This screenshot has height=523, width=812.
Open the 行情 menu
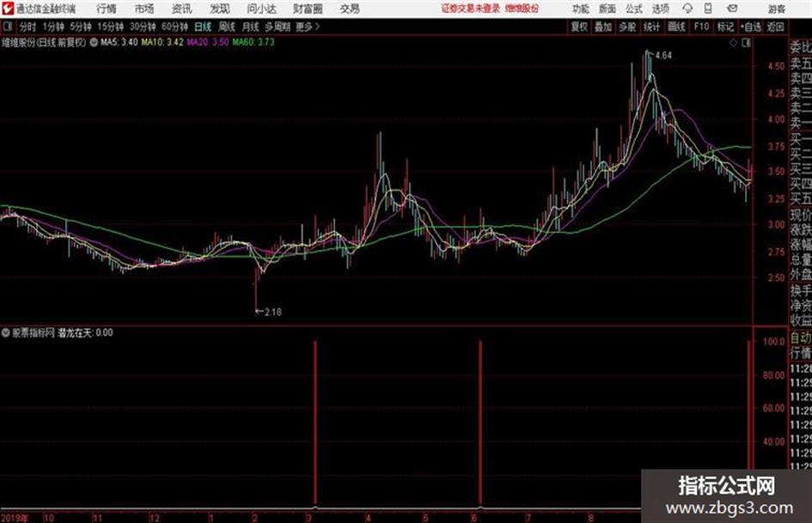pos(107,9)
